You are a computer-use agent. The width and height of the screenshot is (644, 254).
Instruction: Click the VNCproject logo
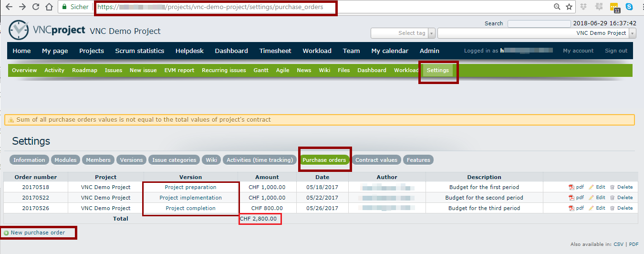click(47, 31)
